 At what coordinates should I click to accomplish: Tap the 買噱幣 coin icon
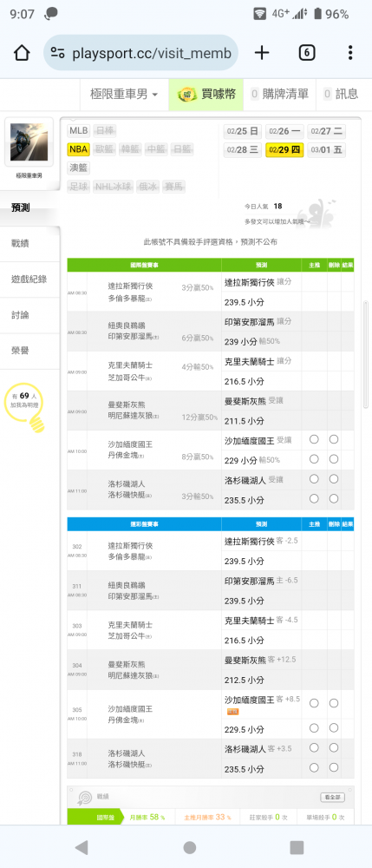(186, 95)
